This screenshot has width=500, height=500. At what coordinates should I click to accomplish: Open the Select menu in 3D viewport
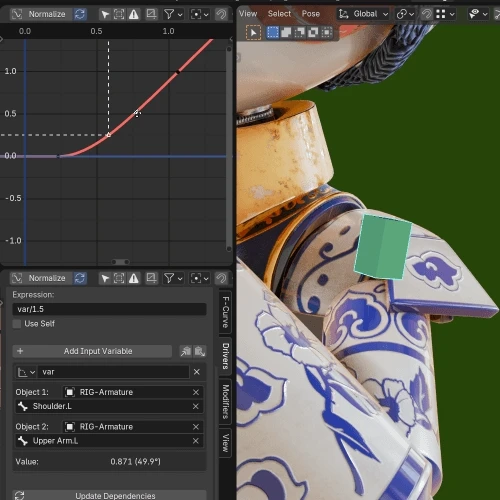279,14
